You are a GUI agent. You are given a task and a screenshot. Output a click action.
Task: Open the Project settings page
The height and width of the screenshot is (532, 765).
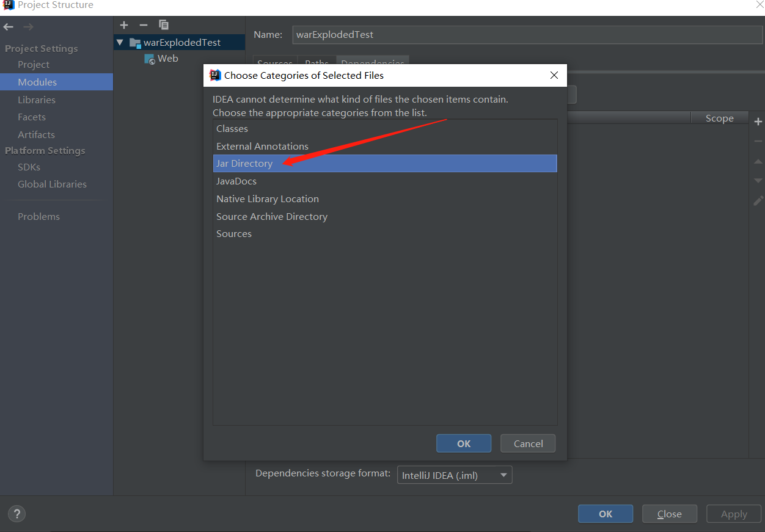coord(34,64)
